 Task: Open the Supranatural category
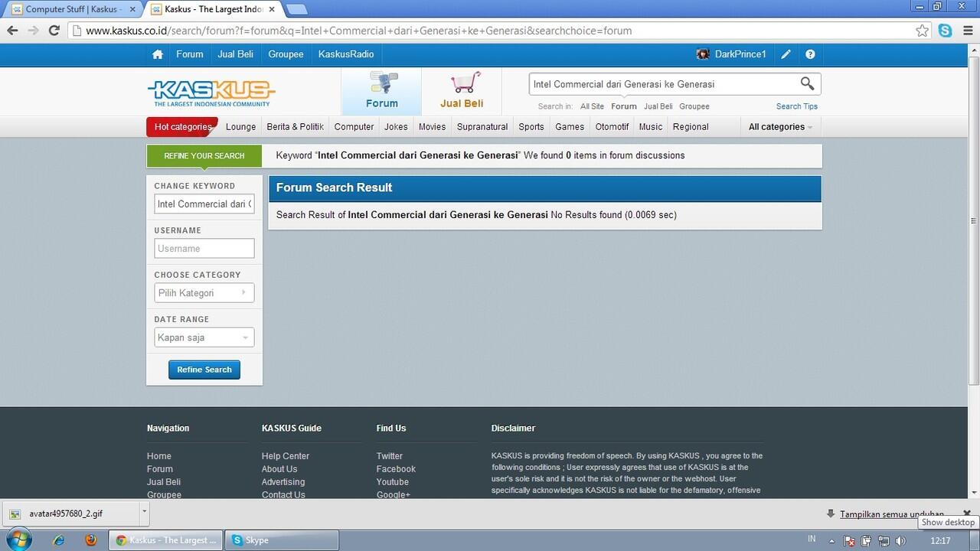[x=482, y=127]
